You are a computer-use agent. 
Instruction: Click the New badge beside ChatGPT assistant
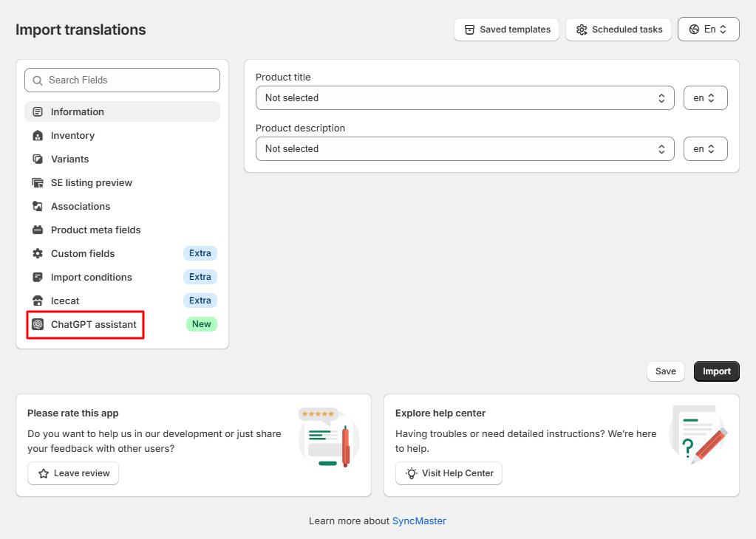(x=202, y=324)
